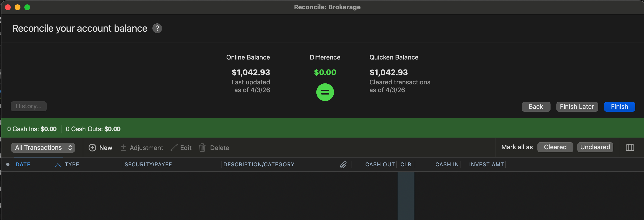Click the Reconcile your account balance heading
This screenshot has width=644, height=220.
coord(80,28)
